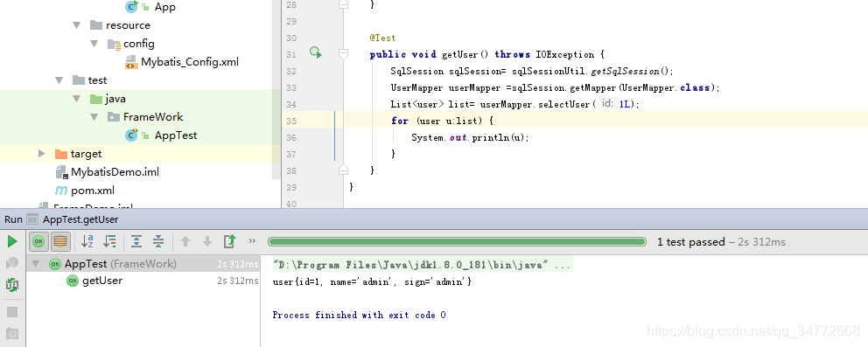Click line number 35 in the gutter

tap(291, 121)
